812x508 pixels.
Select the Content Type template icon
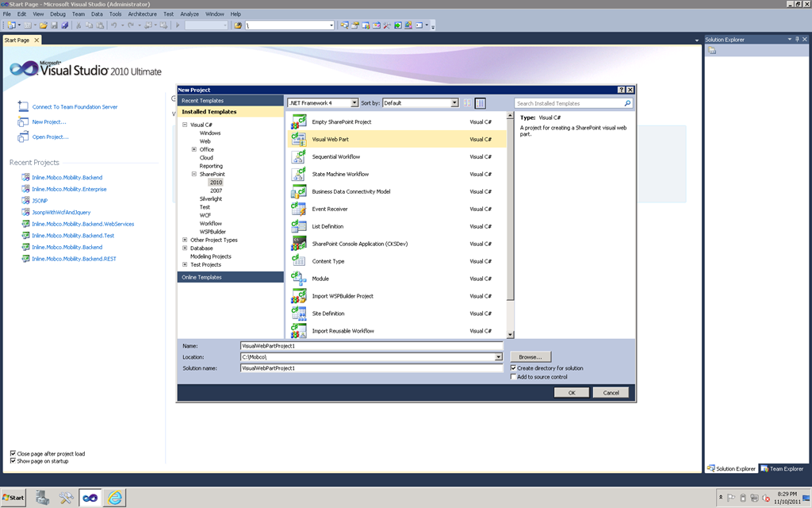tap(298, 261)
